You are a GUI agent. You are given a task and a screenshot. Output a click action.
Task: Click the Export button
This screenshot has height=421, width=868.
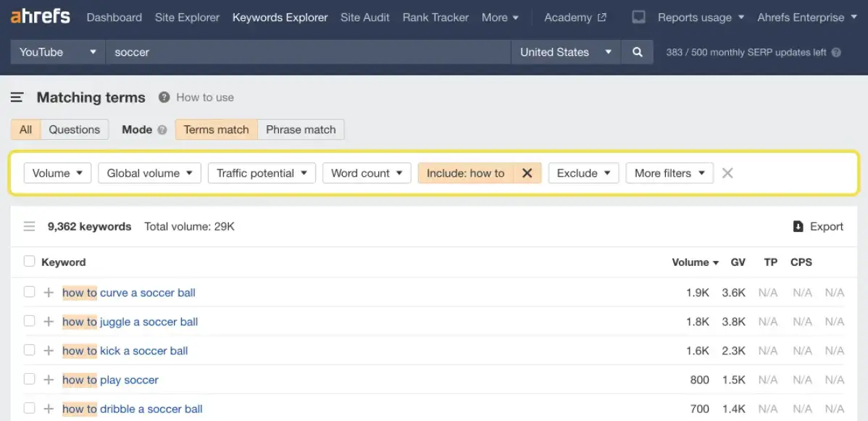818,226
